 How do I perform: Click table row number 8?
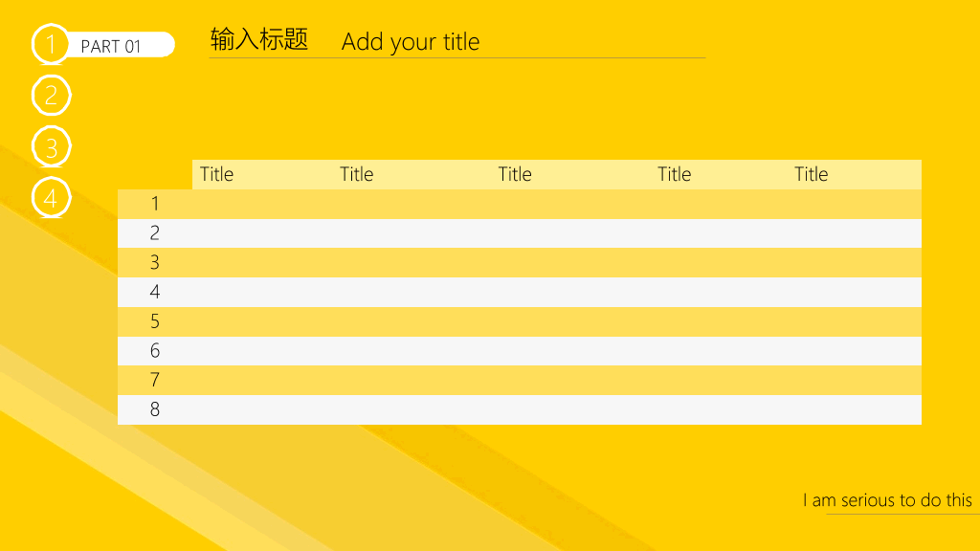(x=520, y=409)
